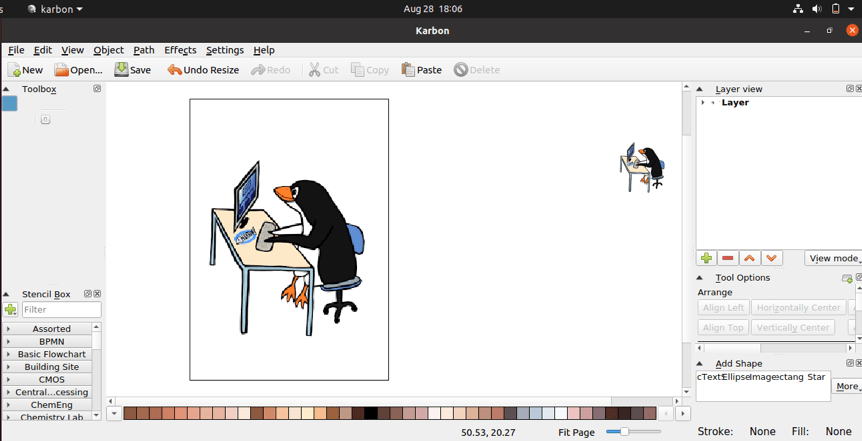Collapse the Layer view panel triangle
Image resolution: width=862 pixels, height=441 pixels.
[700, 89]
